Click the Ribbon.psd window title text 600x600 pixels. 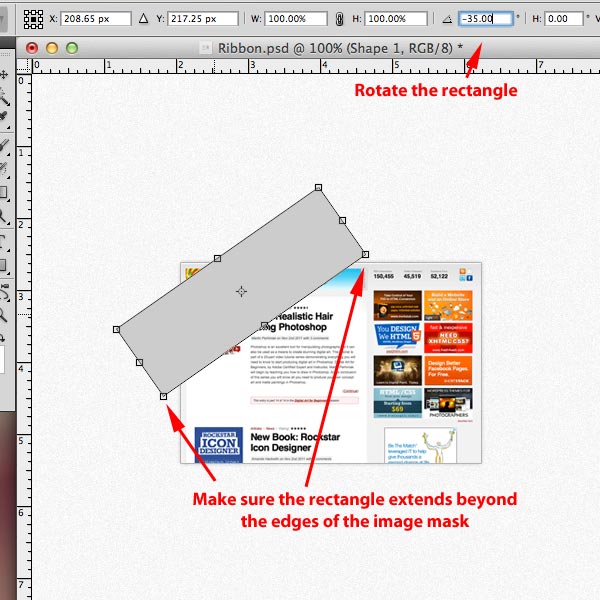(340, 48)
